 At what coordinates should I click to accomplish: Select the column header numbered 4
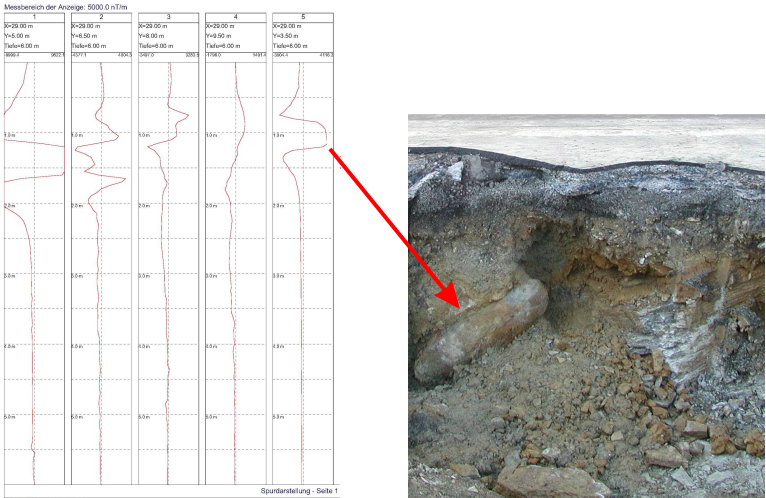click(235, 17)
